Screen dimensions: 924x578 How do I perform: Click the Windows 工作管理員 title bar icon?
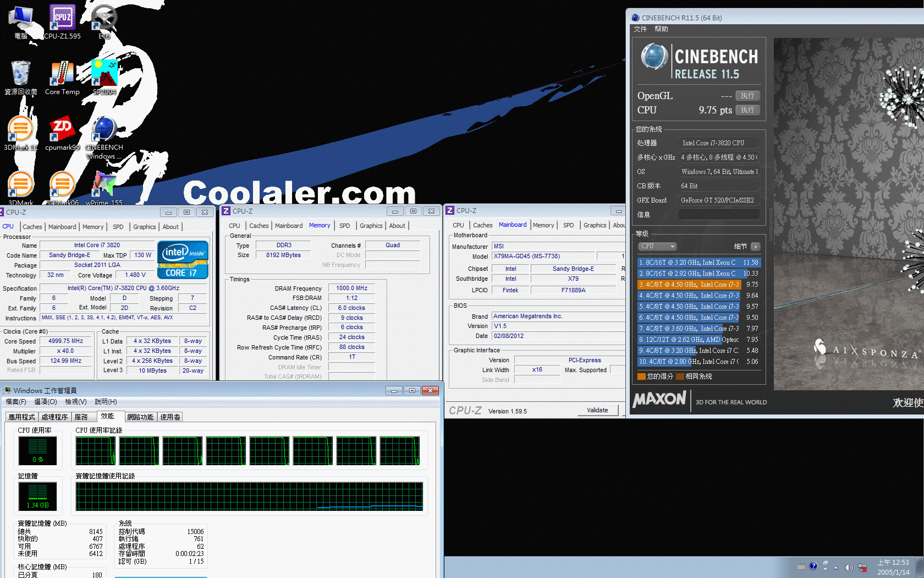[7, 390]
